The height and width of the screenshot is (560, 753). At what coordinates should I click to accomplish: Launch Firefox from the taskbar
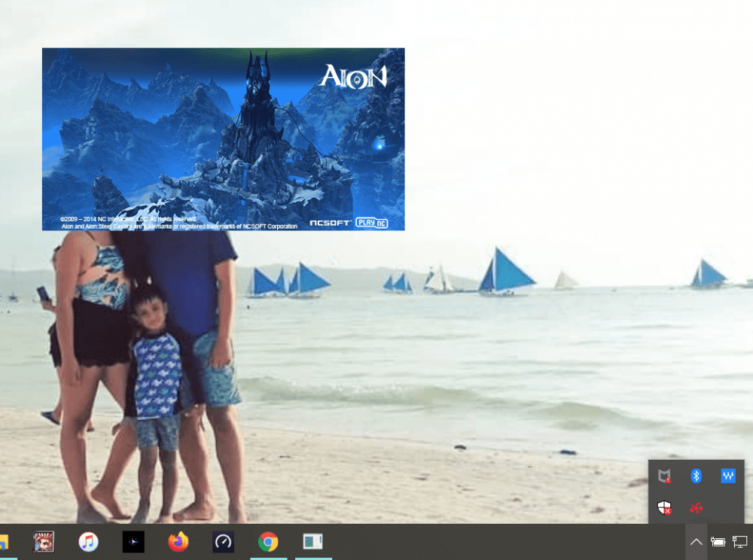[x=178, y=542]
